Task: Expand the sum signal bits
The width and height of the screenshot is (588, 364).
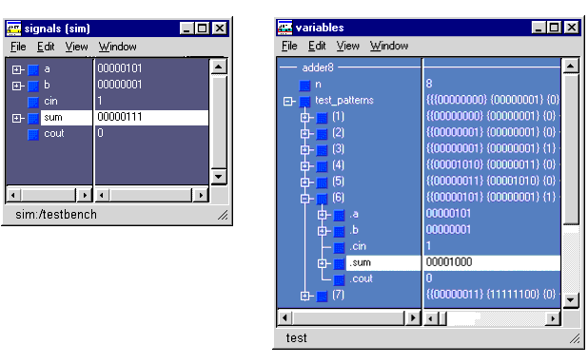Action: [16, 119]
